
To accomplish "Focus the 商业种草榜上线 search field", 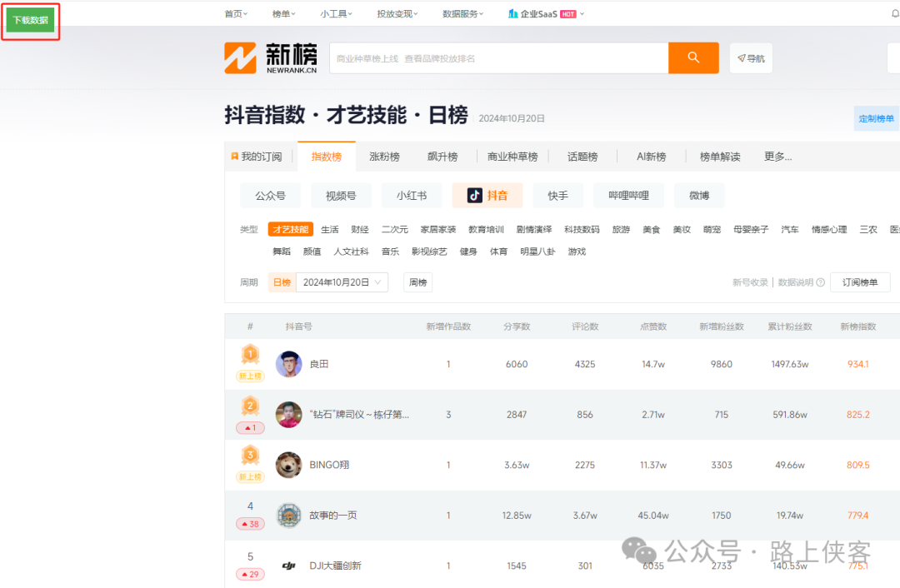I will click(499, 58).
